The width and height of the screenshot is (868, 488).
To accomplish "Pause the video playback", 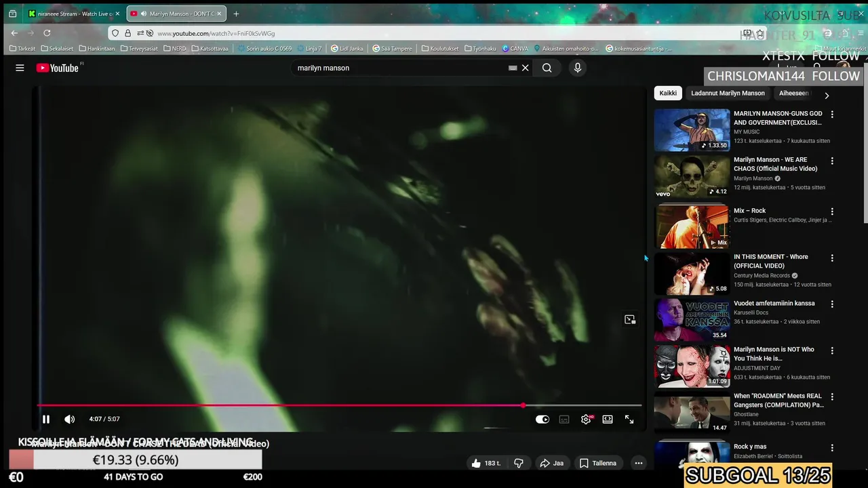I will pyautogui.click(x=45, y=420).
